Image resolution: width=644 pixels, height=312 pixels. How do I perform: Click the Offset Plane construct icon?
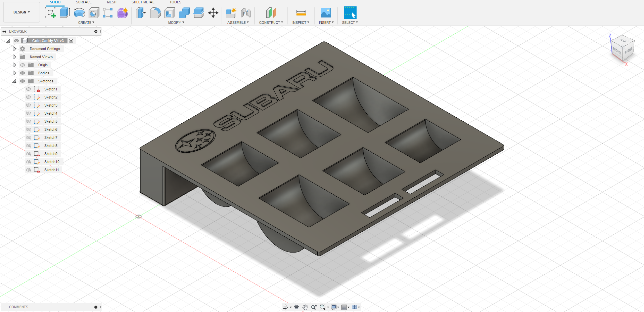point(271,13)
